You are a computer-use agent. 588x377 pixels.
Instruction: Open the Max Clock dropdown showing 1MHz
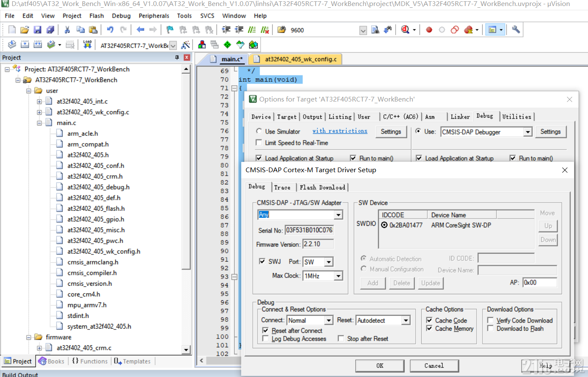point(338,276)
